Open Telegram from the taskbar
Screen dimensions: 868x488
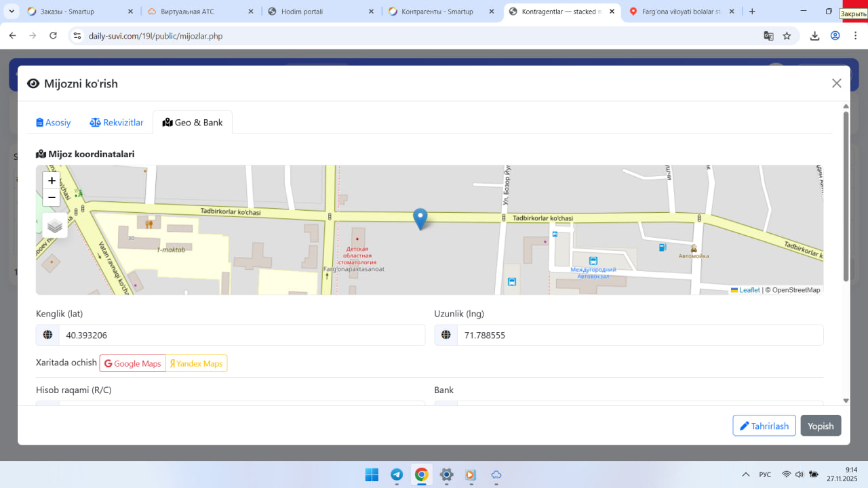tap(397, 474)
